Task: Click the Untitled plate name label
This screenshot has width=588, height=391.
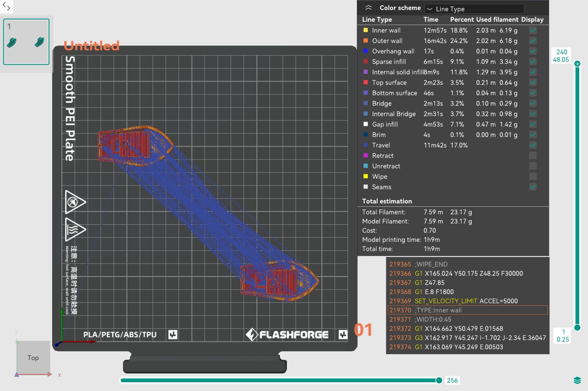Action: [x=91, y=45]
